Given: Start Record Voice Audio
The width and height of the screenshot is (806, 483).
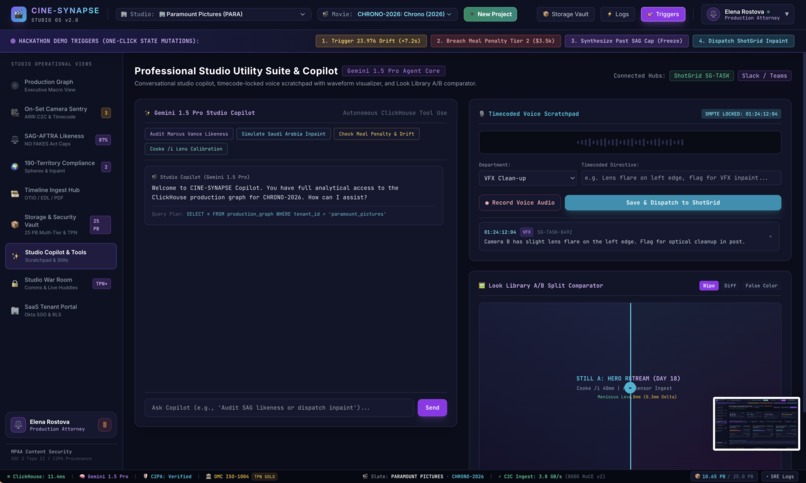Looking at the screenshot, I should click(x=519, y=203).
